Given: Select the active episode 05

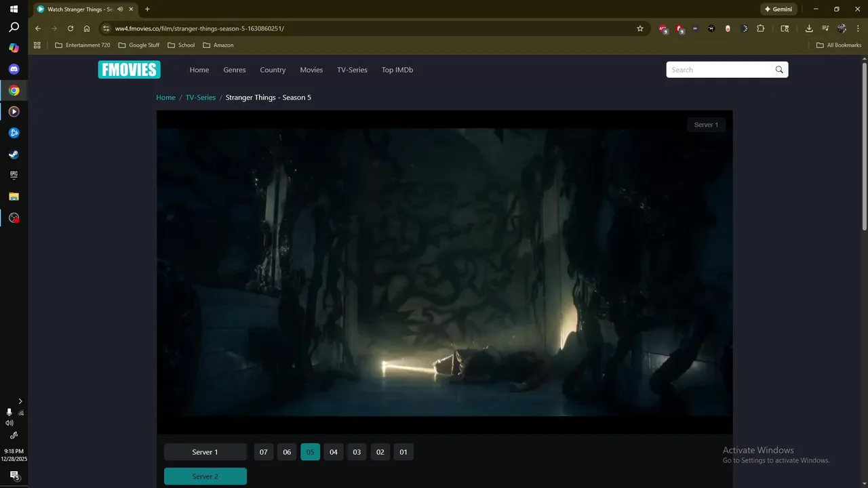Looking at the screenshot, I should (x=310, y=452).
